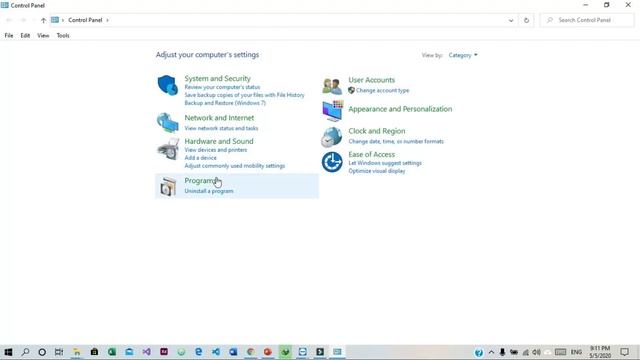
Task: Open View network status and tasks
Action: pos(221,128)
